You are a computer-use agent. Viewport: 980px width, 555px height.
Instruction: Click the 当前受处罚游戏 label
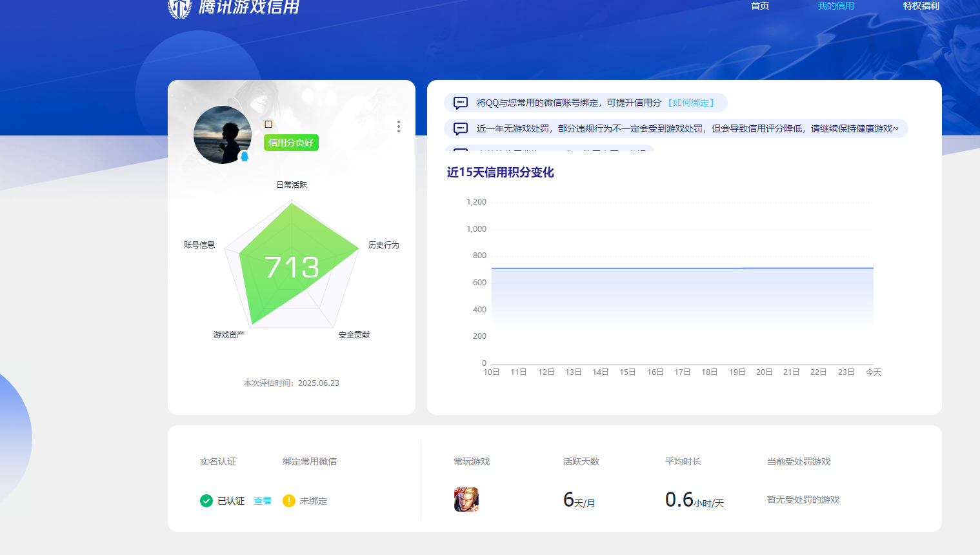pos(799,461)
